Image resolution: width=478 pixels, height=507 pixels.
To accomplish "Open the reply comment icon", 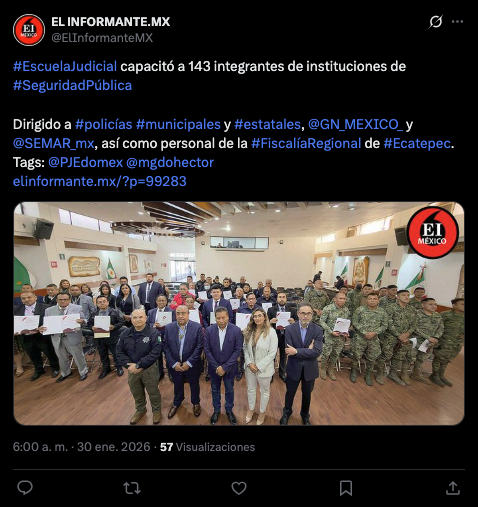I will [x=25, y=488].
